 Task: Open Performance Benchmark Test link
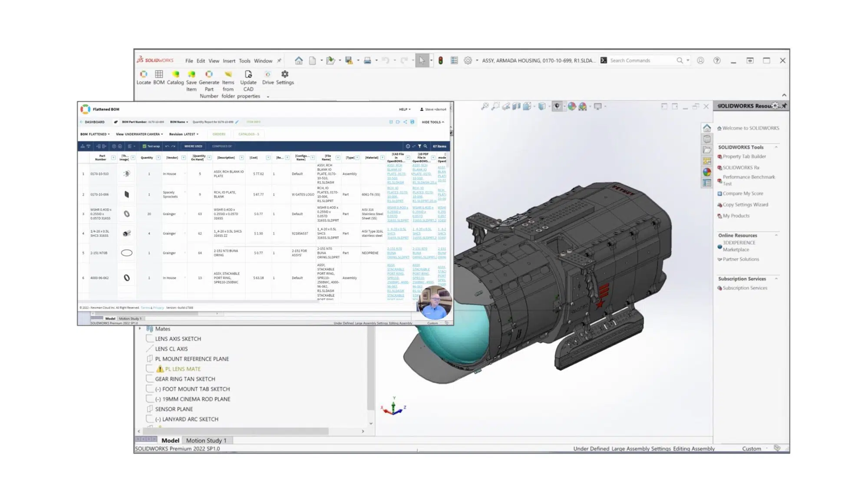pyautogui.click(x=748, y=180)
